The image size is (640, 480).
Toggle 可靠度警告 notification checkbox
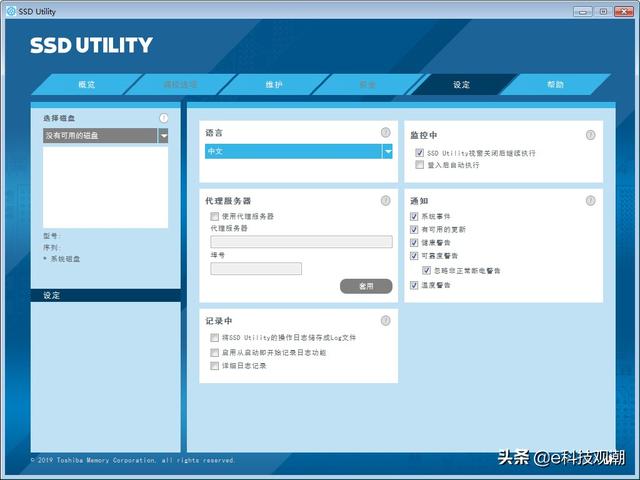(x=414, y=256)
